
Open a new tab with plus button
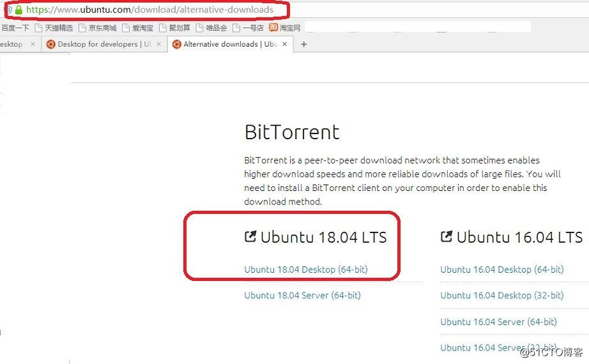304,44
